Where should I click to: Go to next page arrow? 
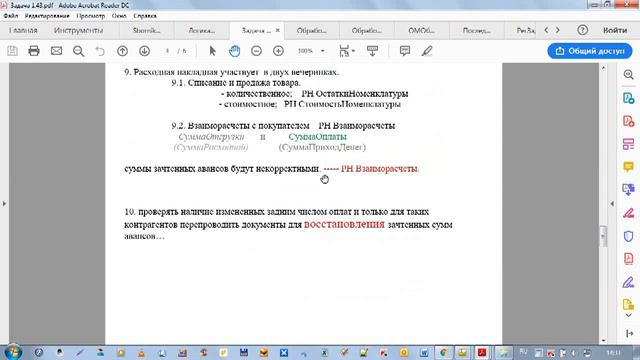point(144,51)
